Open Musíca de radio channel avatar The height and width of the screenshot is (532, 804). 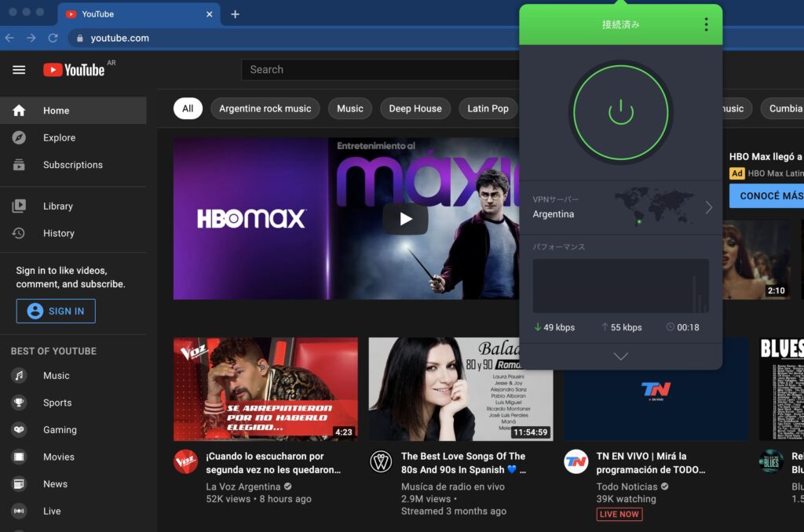(x=381, y=462)
